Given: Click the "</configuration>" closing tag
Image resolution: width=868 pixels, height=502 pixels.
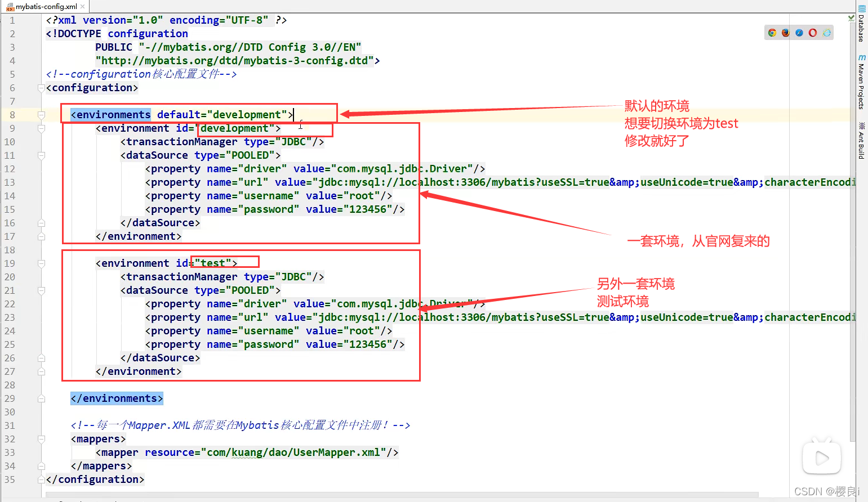Looking at the screenshot, I should 95,479.
